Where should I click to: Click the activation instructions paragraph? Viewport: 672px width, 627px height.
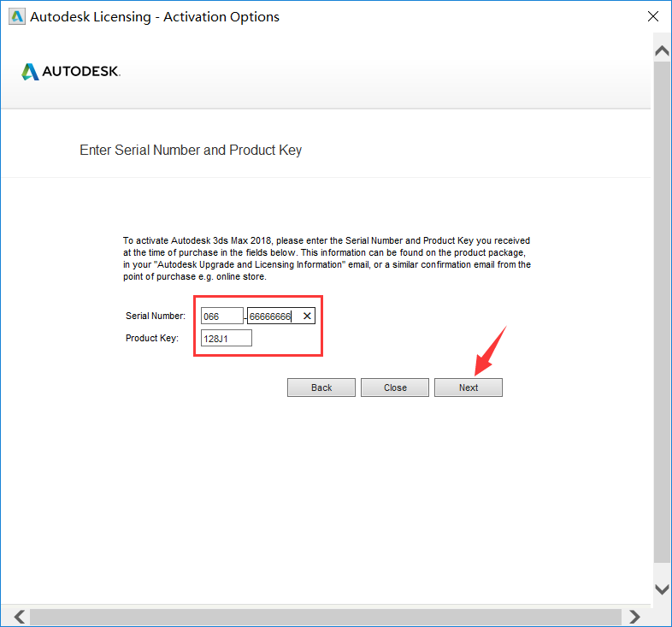pos(327,259)
